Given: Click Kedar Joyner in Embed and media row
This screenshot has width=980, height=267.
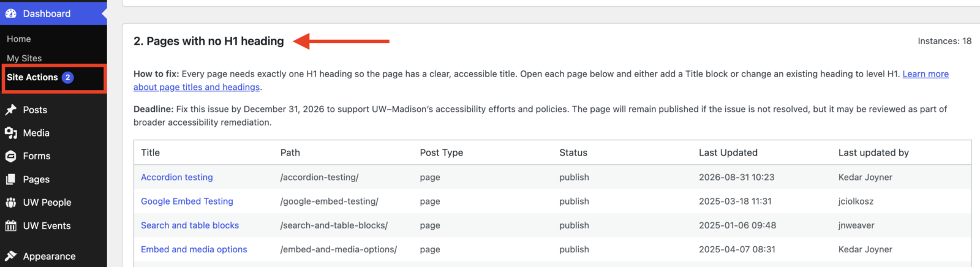Looking at the screenshot, I should click(x=865, y=249).
